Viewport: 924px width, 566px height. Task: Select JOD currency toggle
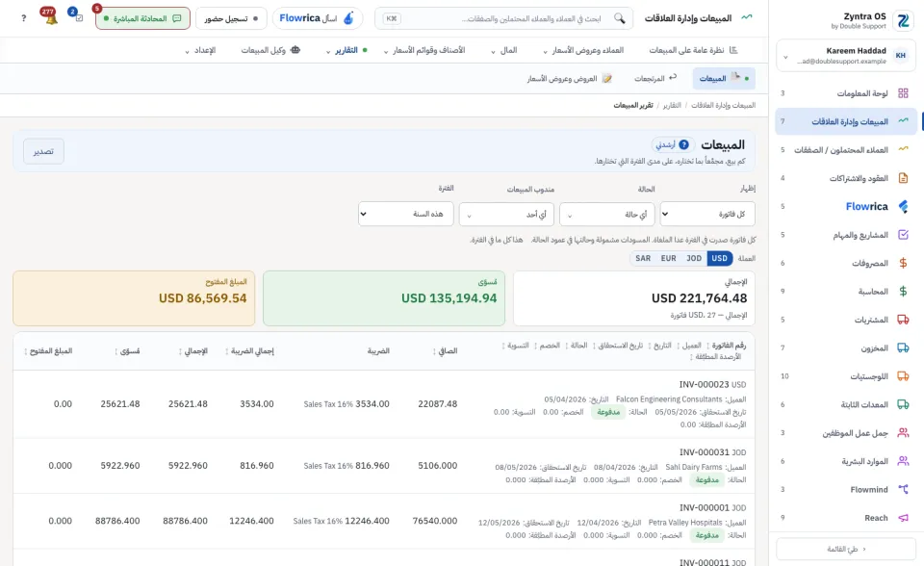[x=694, y=258]
